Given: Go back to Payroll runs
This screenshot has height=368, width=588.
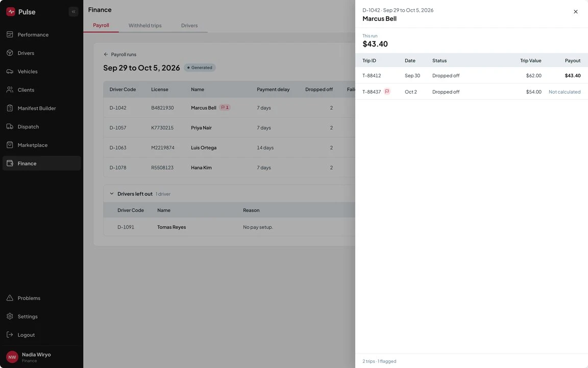Looking at the screenshot, I should [120, 55].
